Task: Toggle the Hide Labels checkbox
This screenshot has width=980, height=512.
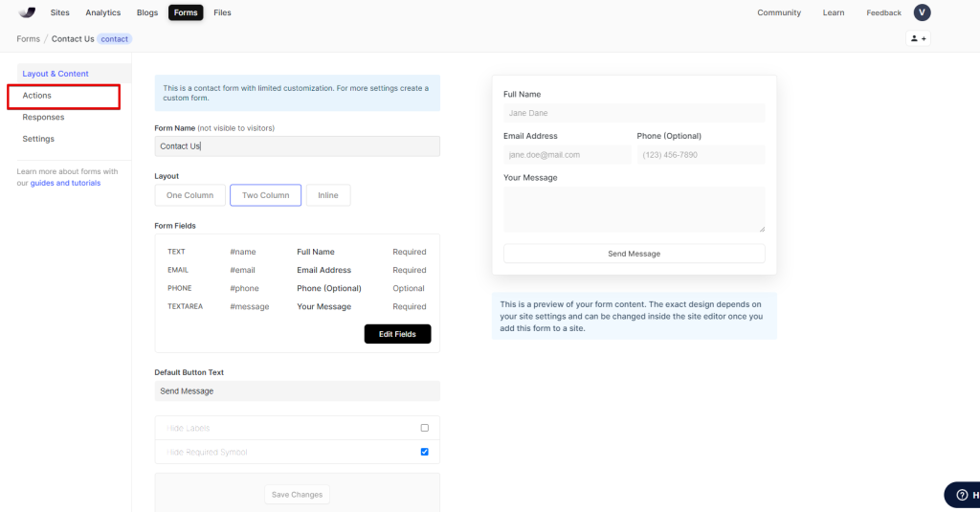Action: point(425,428)
